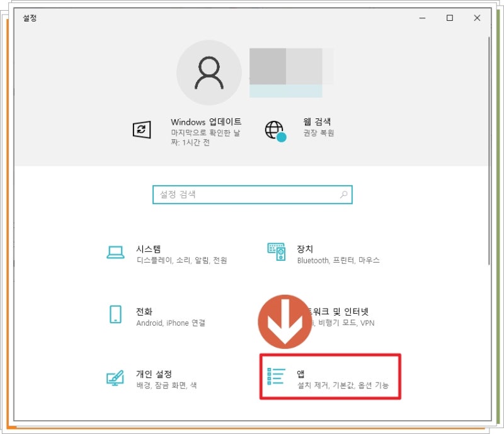504x434 pixels.
Task: Click the 개인 설정 brush icon
Action: [x=116, y=377]
